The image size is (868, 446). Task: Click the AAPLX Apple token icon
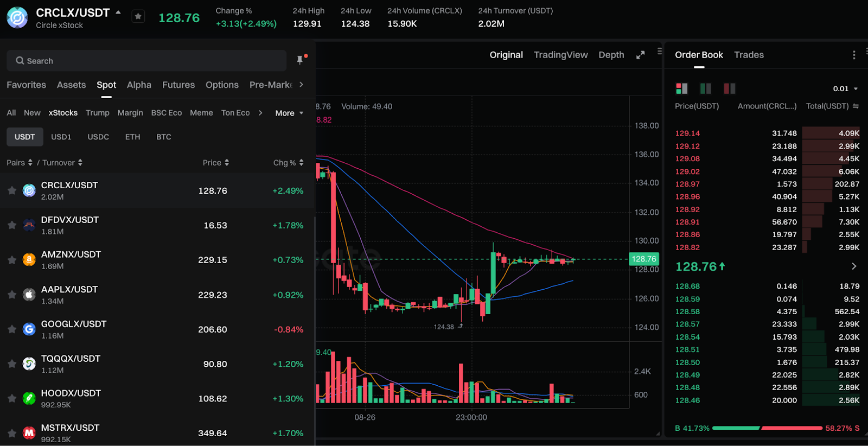point(29,295)
